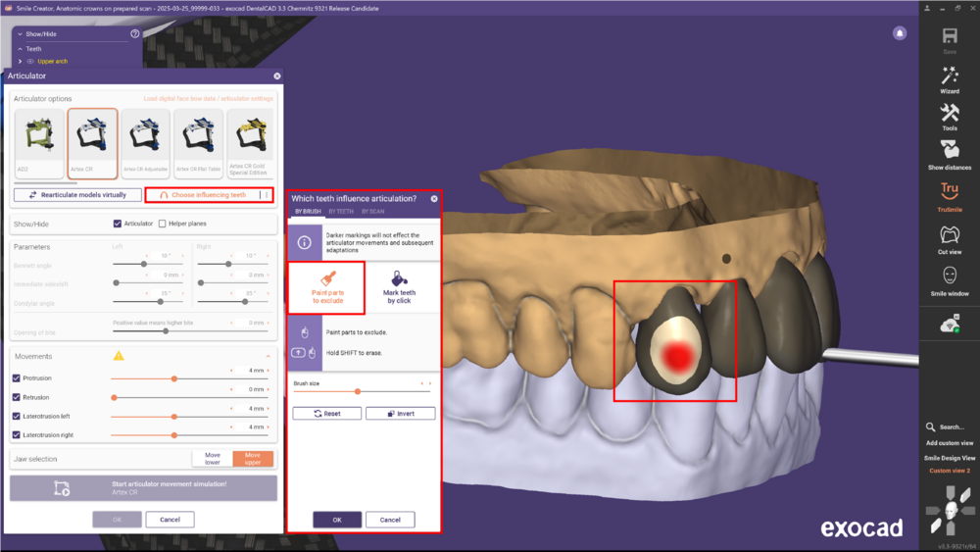This screenshot has height=552, width=980.
Task: Click the Save icon in right sidebar
Action: pos(950,35)
